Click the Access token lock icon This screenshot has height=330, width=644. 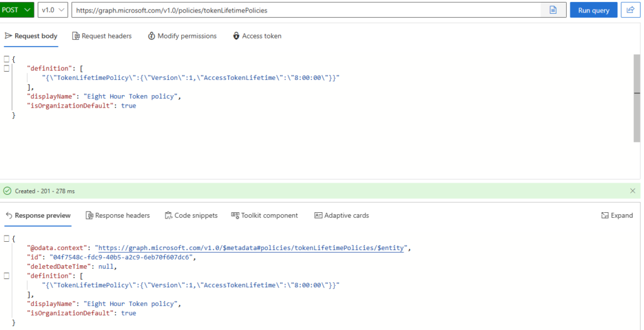(236, 36)
